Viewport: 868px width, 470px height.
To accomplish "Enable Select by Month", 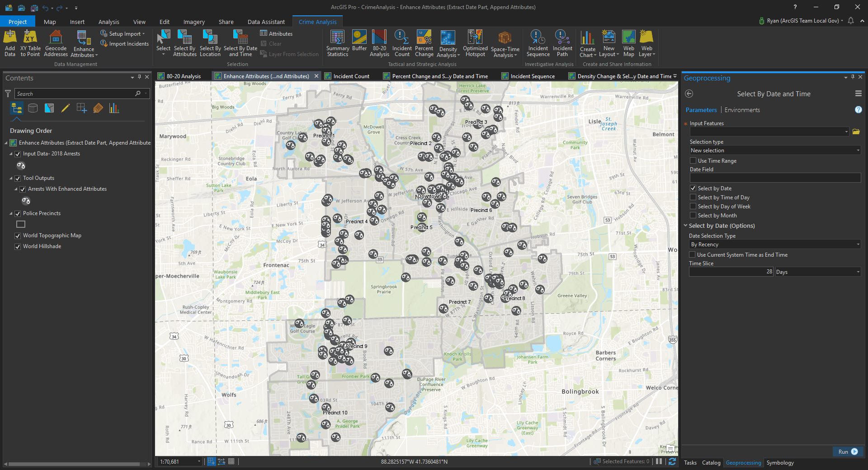I will [x=693, y=215].
